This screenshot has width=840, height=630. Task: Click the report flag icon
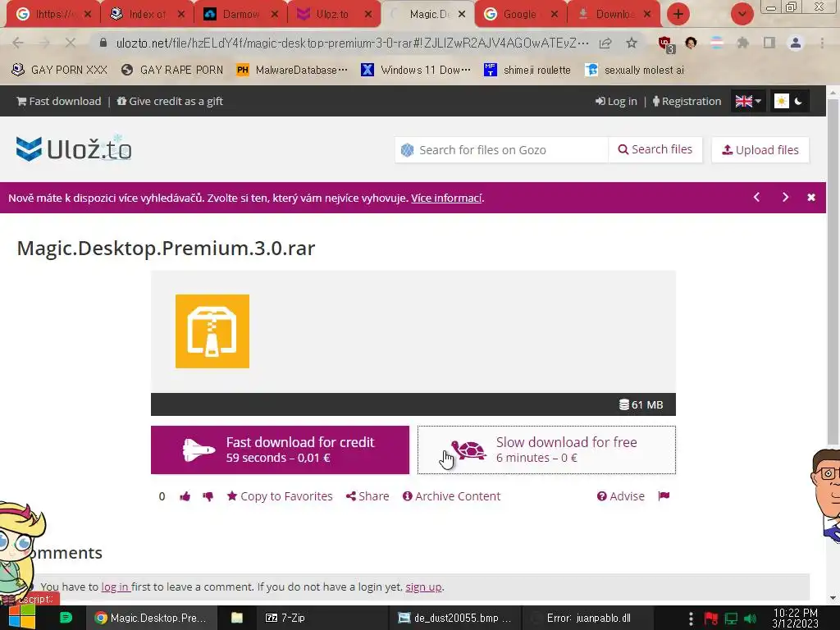(664, 496)
